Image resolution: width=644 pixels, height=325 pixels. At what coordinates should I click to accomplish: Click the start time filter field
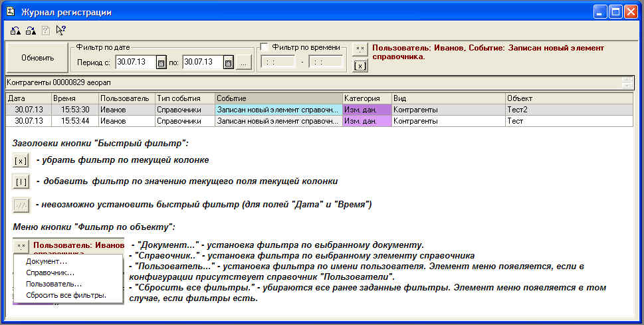pos(278,62)
